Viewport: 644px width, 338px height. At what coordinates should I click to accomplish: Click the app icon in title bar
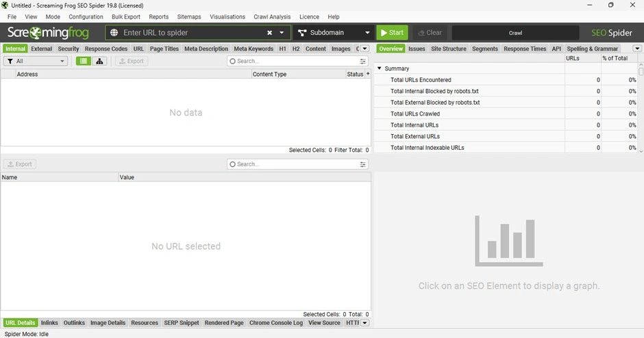[x=5, y=5]
